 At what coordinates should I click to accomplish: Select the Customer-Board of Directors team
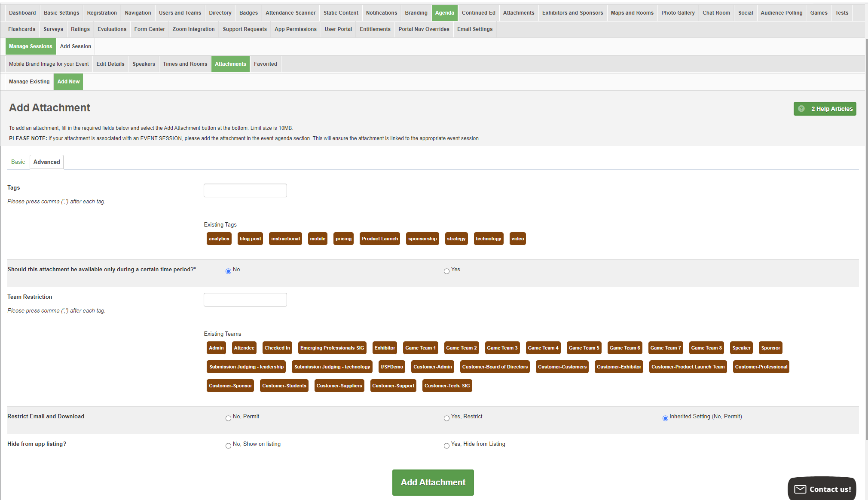495,367
